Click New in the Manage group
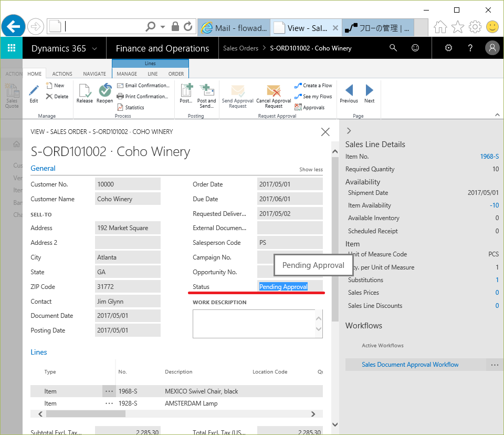The width and height of the screenshot is (504, 435). pos(55,86)
